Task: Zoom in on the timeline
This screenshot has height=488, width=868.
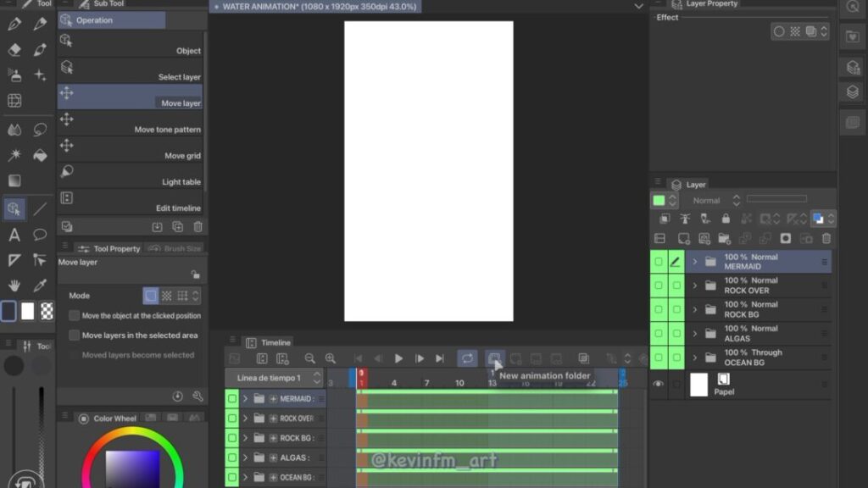Action: point(331,358)
